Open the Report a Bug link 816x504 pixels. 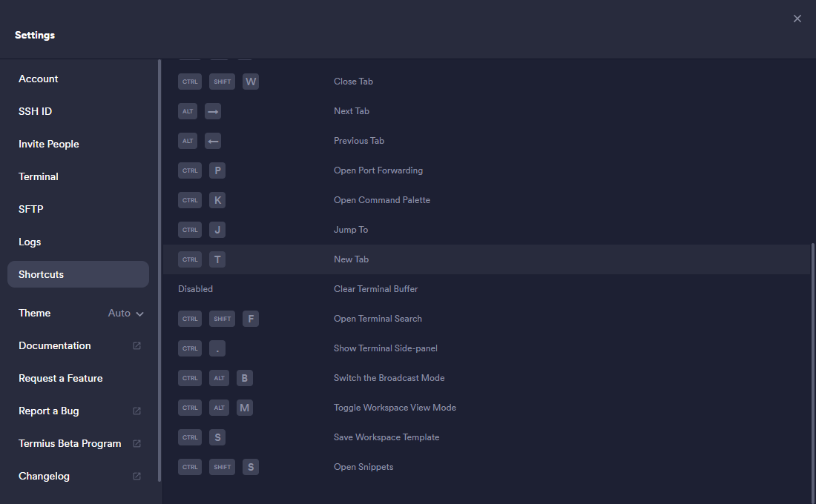pos(78,411)
